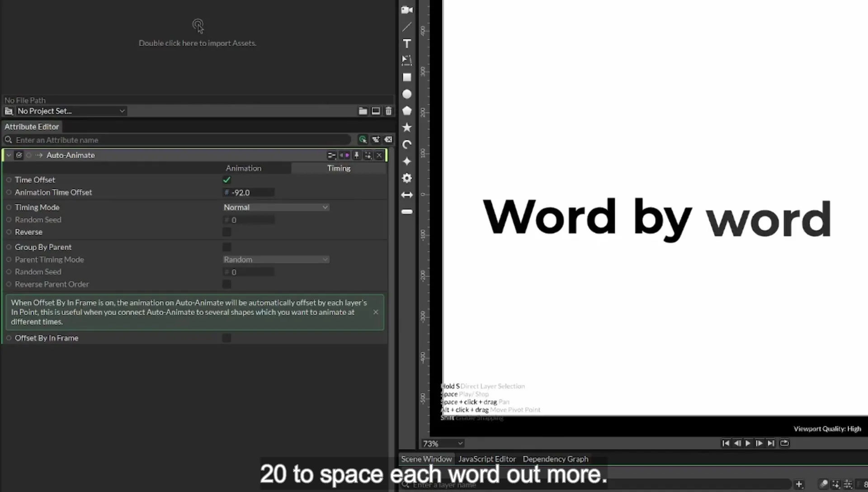Uncheck the Time Offset checkbox
Image resolution: width=868 pixels, height=492 pixels.
(x=226, y=180)
